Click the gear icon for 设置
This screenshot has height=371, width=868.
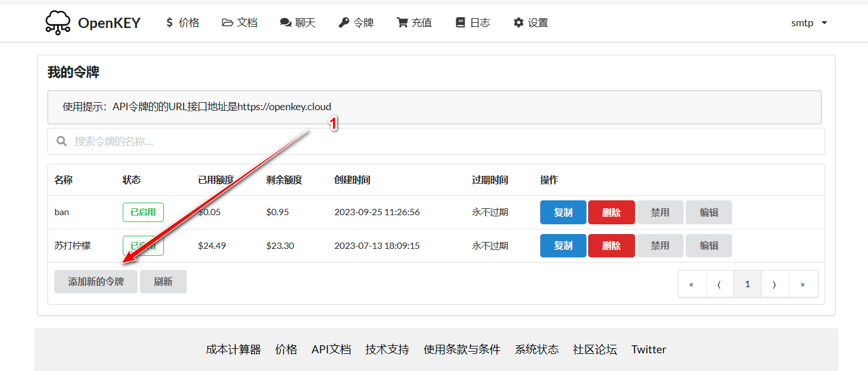519,23
